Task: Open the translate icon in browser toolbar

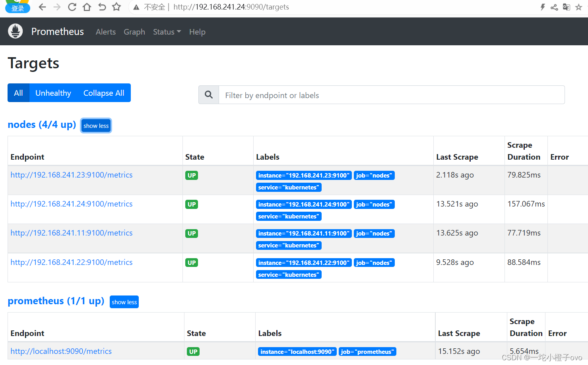Action: [567, 7]
